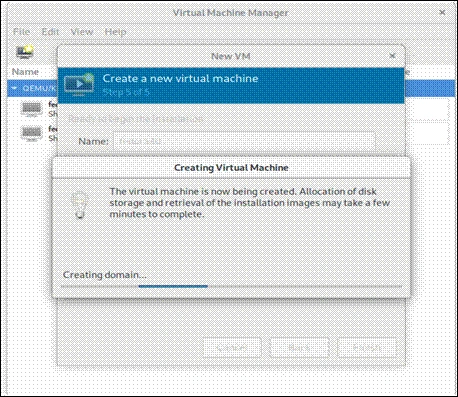Click the 'Create a new virtual machine' heading

(180, 79)
